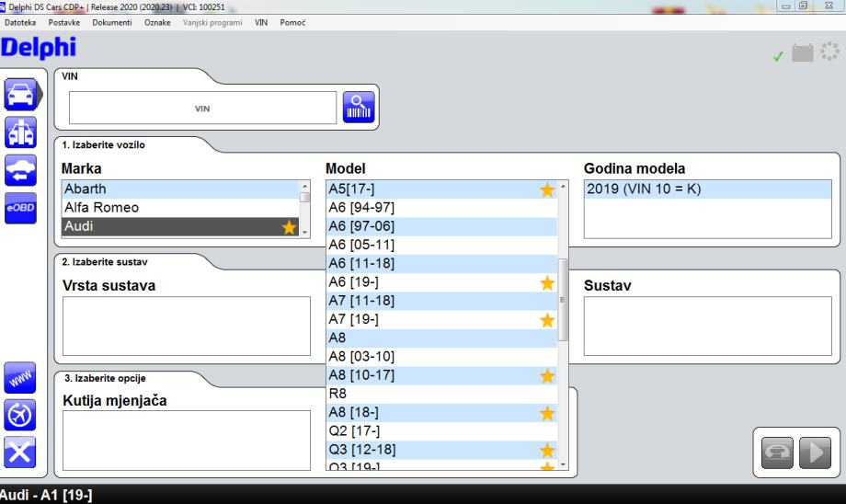Click Model list scroll-up arrow
Viewport: 846px width, 504px height.
click(564, 188)
